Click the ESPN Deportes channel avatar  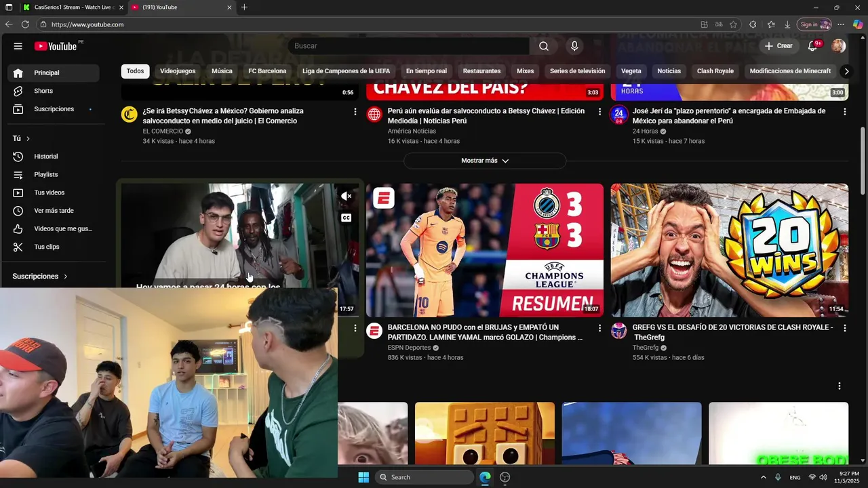coord(374,331)
